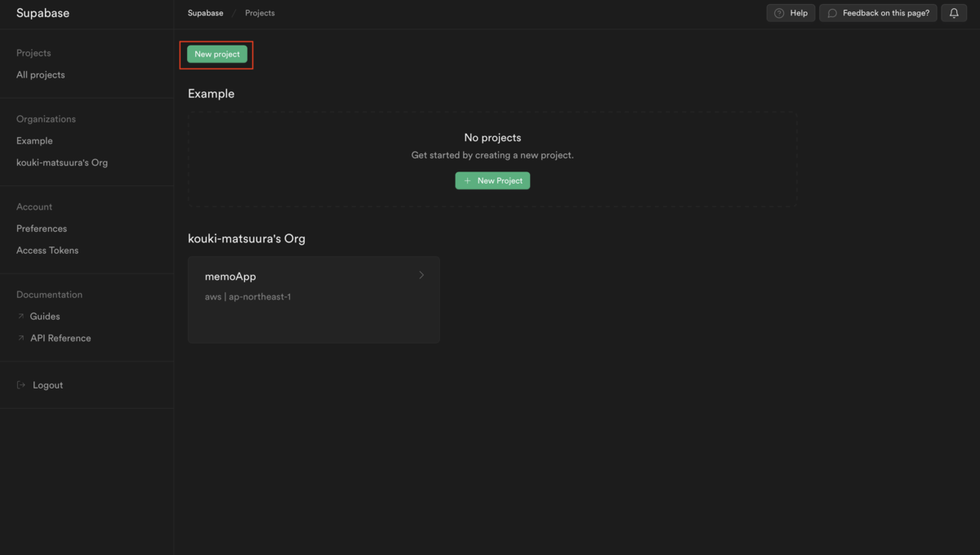980x555 pixels.
Task: Click the Help button in the header
Action: pyautogui.click(x=791, y=13)
